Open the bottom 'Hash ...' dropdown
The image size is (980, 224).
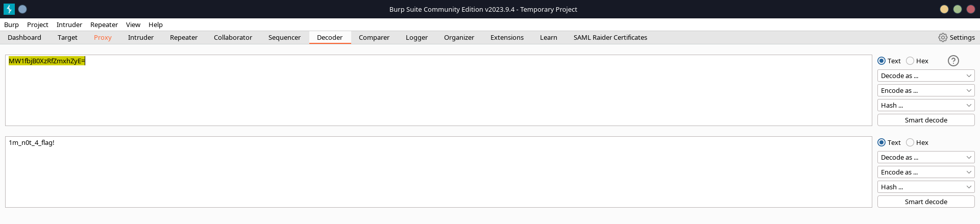click(925, 187)
